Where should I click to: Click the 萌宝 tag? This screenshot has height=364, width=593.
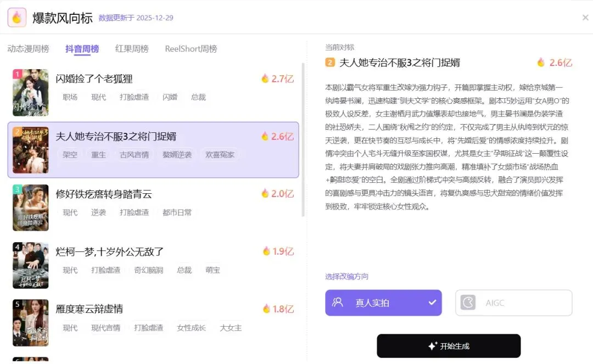[x=212, y=270]
